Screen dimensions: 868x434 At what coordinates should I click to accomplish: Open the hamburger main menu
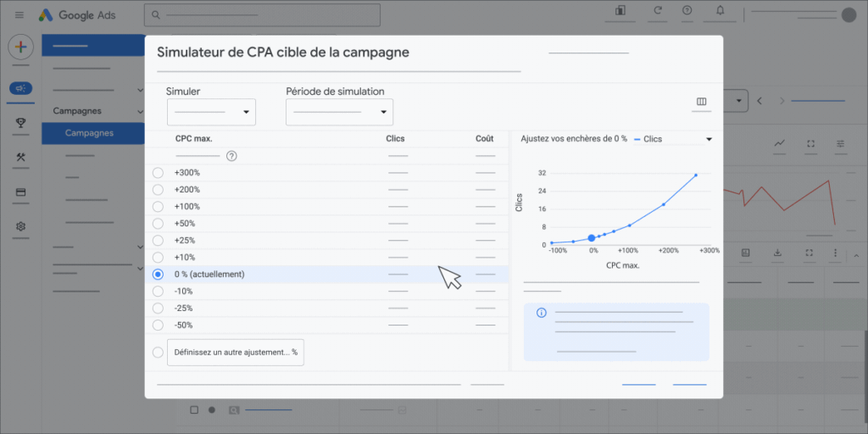pos(19,15)
